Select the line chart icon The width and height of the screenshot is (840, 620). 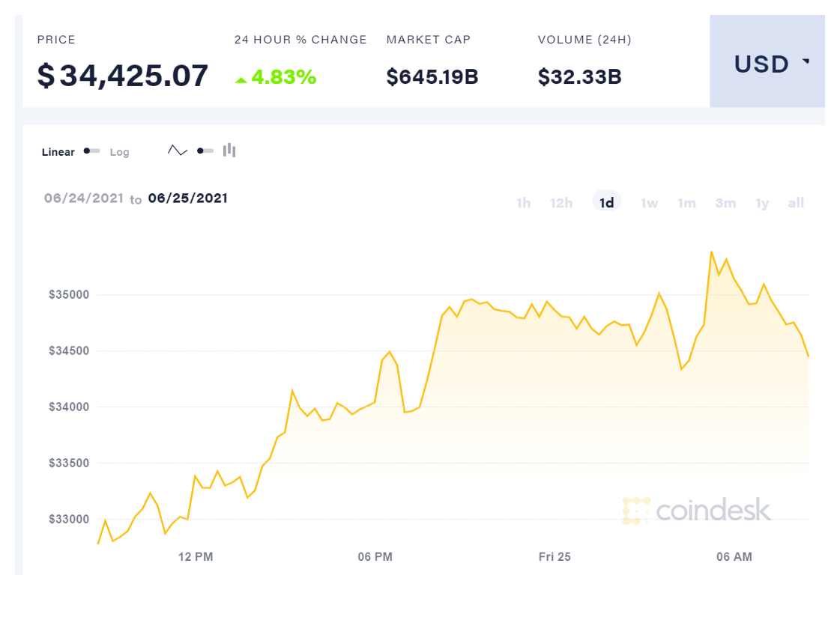click(x=178, y=151)
